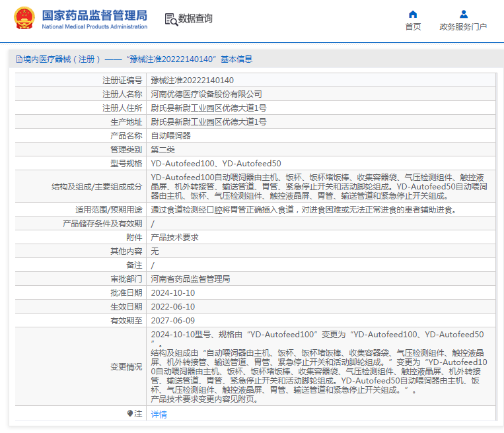Screen dimensions: 504x433
Task: Open the 详情 details link
Action: tap(159, 415)
